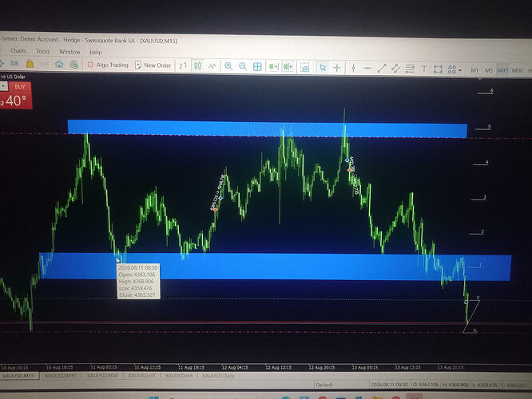532x399 pixels.
Task: Click the yellow Market shopping bag icon
Action: click(x=30, y=63)
